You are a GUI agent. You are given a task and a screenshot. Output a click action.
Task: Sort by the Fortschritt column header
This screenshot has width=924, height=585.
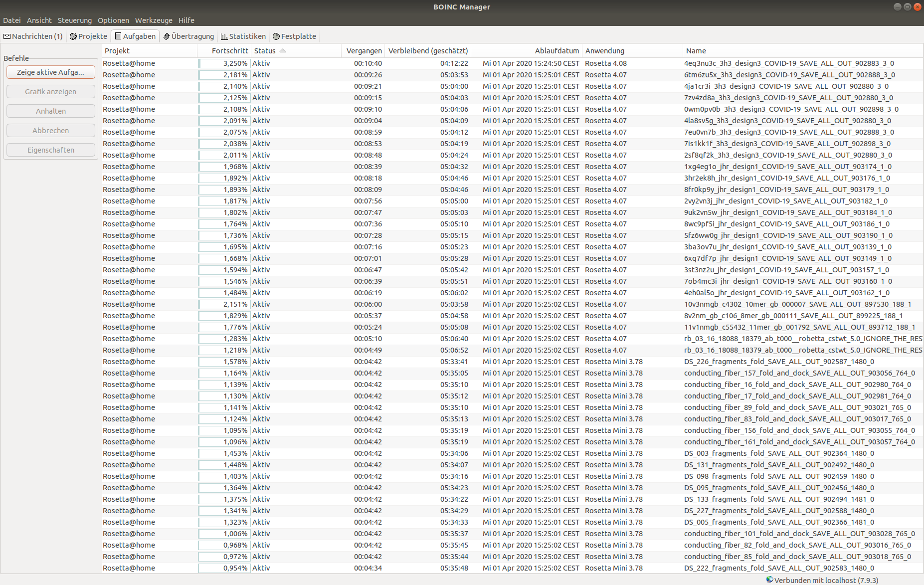[x=224, y=51]
